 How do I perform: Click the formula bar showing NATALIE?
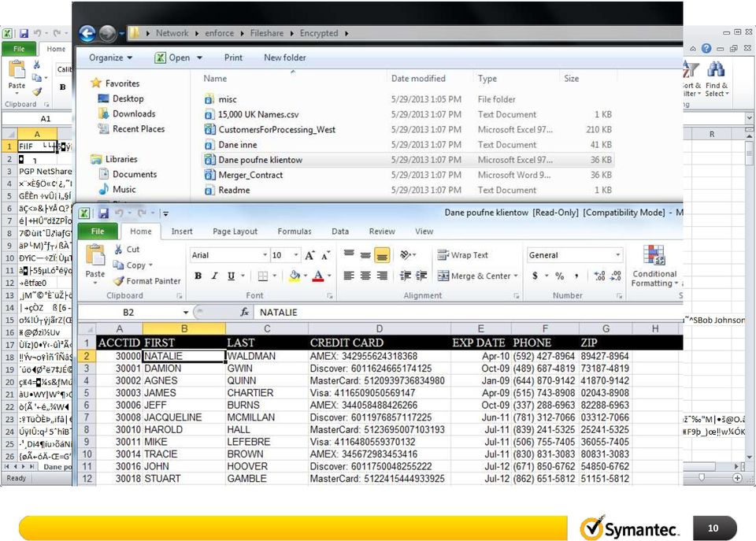coord(468,313)
